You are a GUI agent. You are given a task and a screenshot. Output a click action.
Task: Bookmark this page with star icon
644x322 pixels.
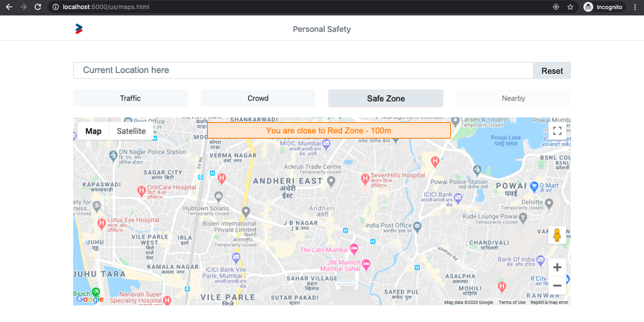570,7
